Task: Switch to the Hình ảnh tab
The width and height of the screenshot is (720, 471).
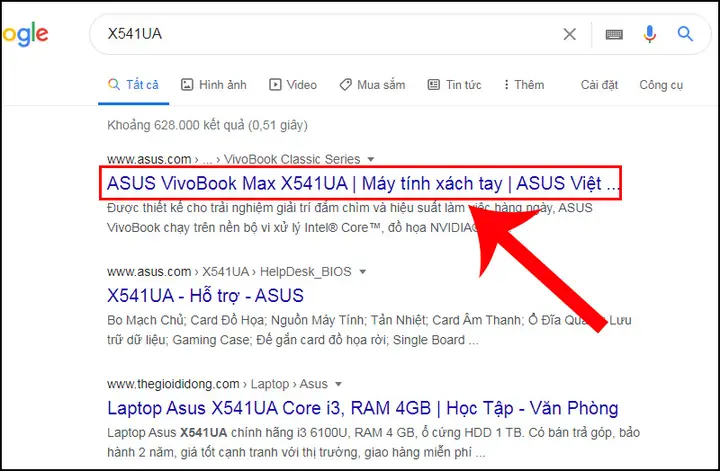Action: pyautogui.click(x=214, y=85)
